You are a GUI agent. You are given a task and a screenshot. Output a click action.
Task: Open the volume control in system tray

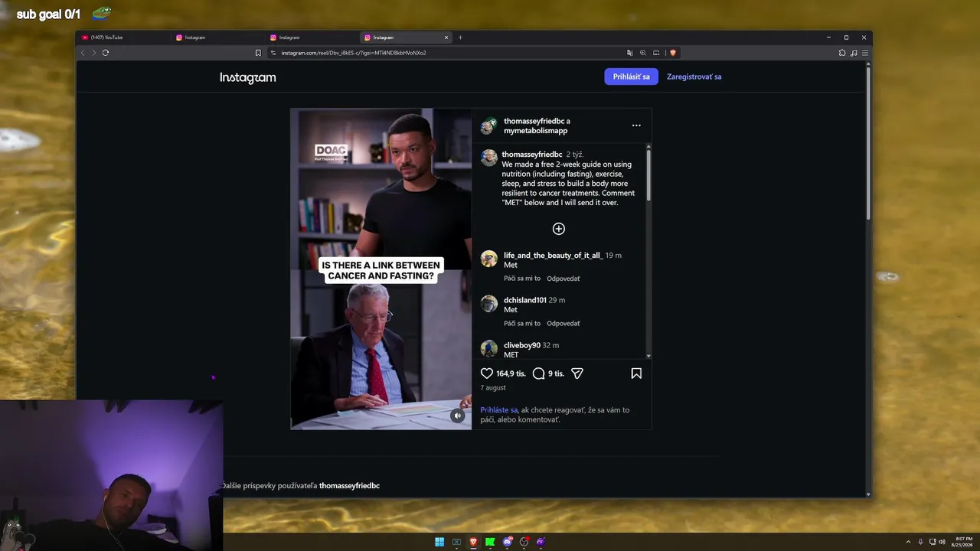942,542
